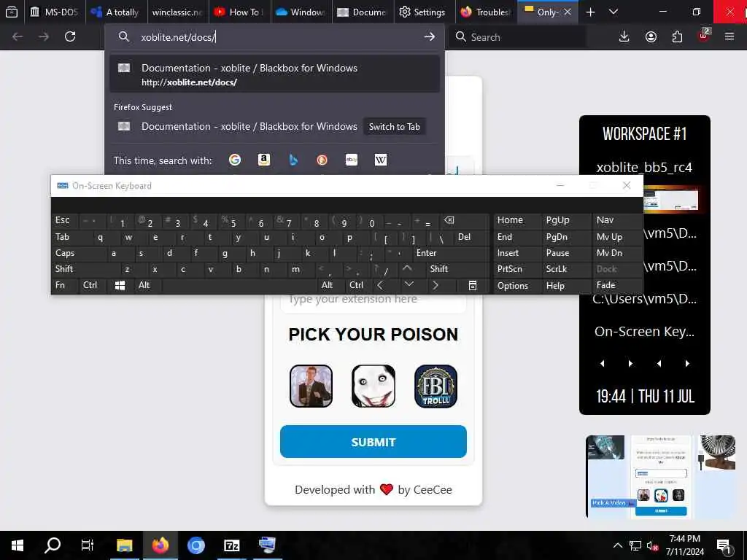The image size is (747, 560).
Task: Click the Esc key on On-Screen Keyboard
Action: (x=65, y=220)
